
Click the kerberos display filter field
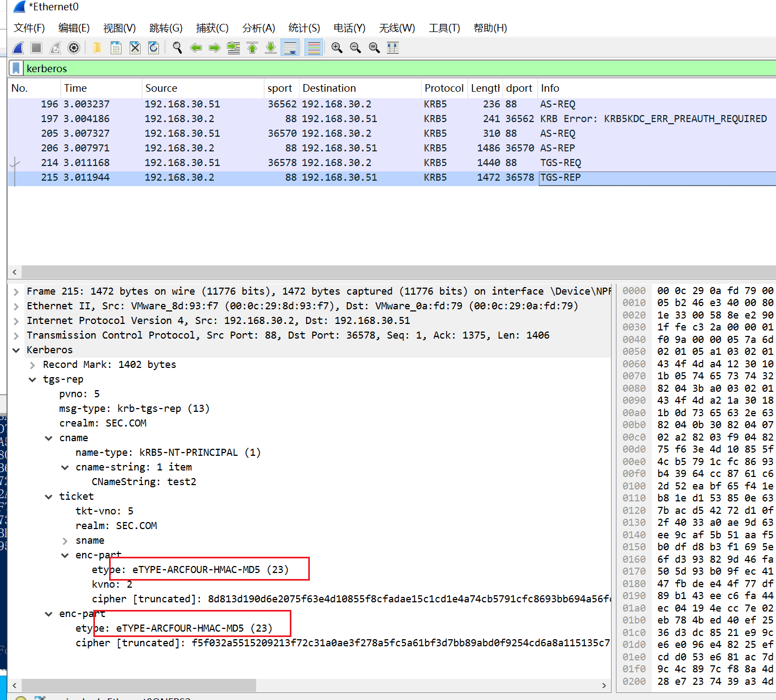380,68
